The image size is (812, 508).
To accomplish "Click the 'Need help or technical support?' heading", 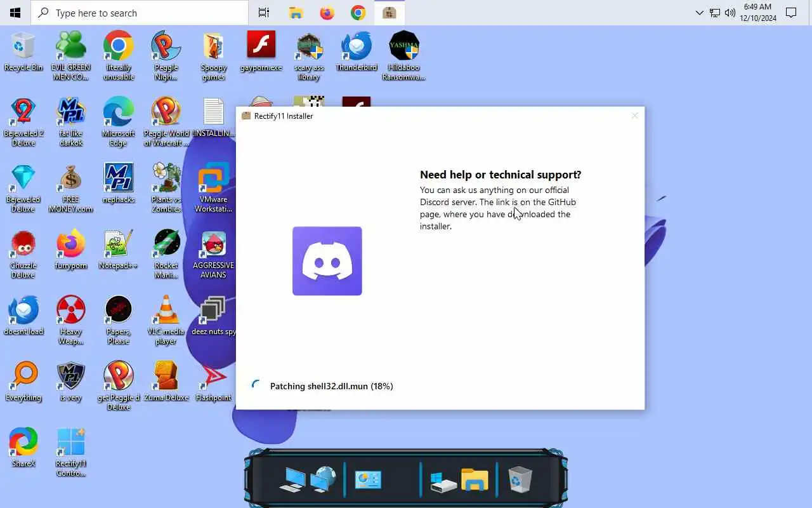I will [501, 175].
